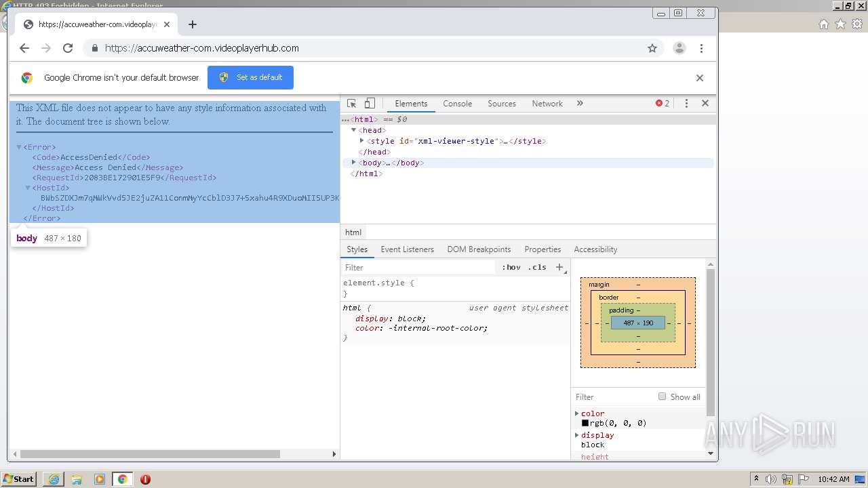Click the volume speaker tray icon
Viewport: 868px width, 488px height.
pos(771,479)
